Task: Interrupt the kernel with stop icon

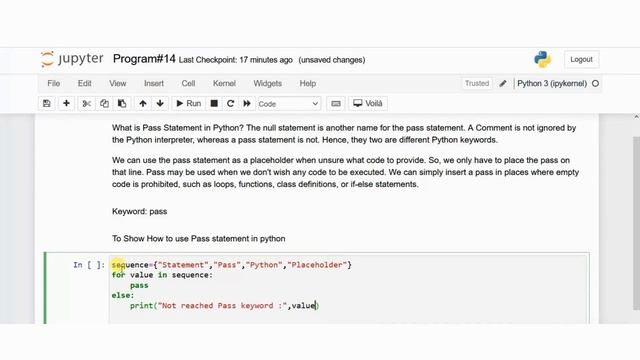Action: point(214,104)
